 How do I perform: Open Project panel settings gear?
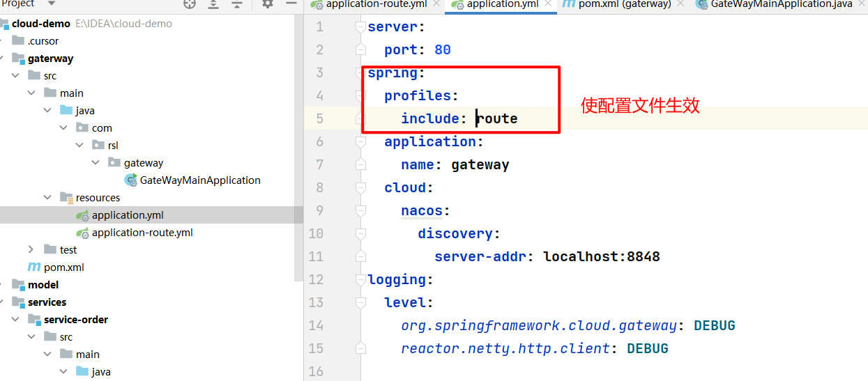click(x=268, y=3)
